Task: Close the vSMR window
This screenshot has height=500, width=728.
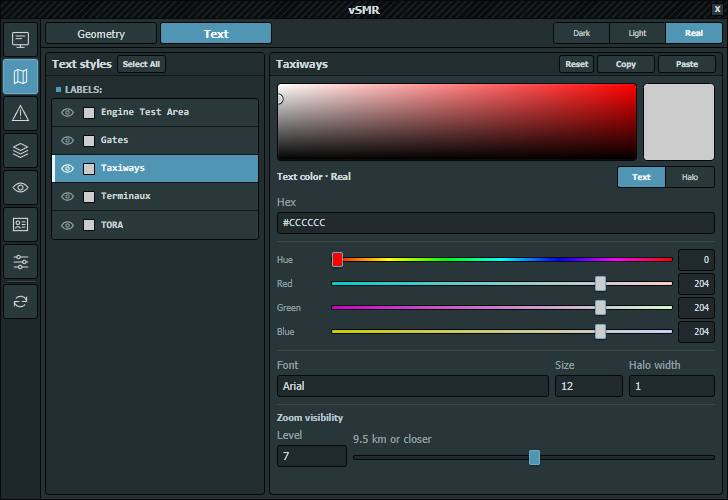Action: point(717,9)
